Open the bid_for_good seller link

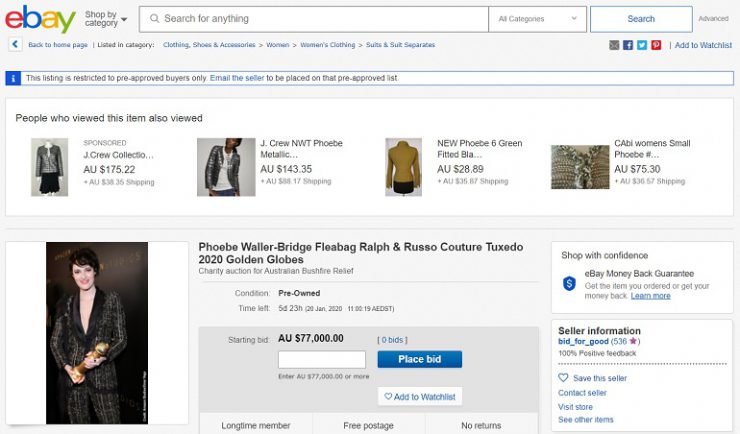click(x=583, y=341)
